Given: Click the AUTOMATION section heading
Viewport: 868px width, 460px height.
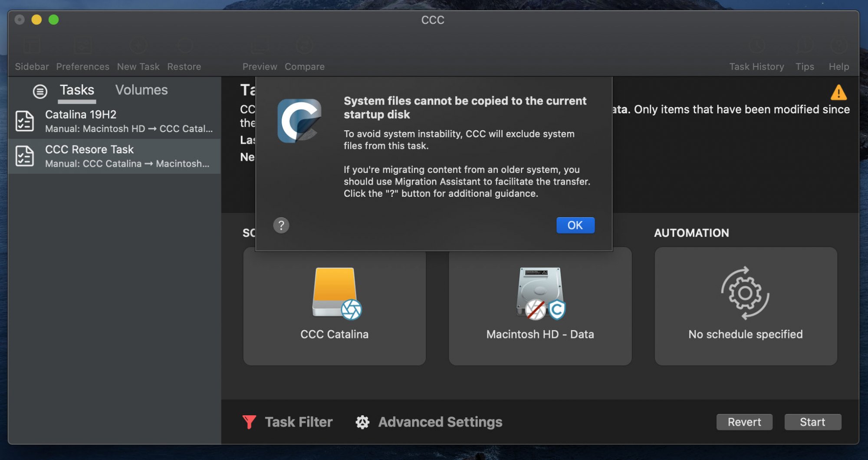Looking at the screenshot, I should pos(691,233).
